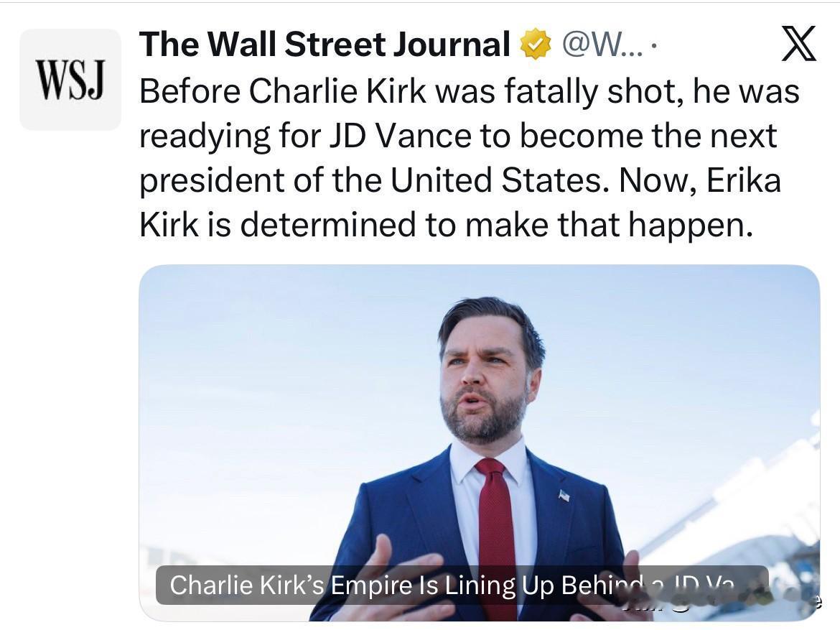The width and height of the screenshot is (840, 630).
Task: Click the X logo icon
Action: coord(798,43)
